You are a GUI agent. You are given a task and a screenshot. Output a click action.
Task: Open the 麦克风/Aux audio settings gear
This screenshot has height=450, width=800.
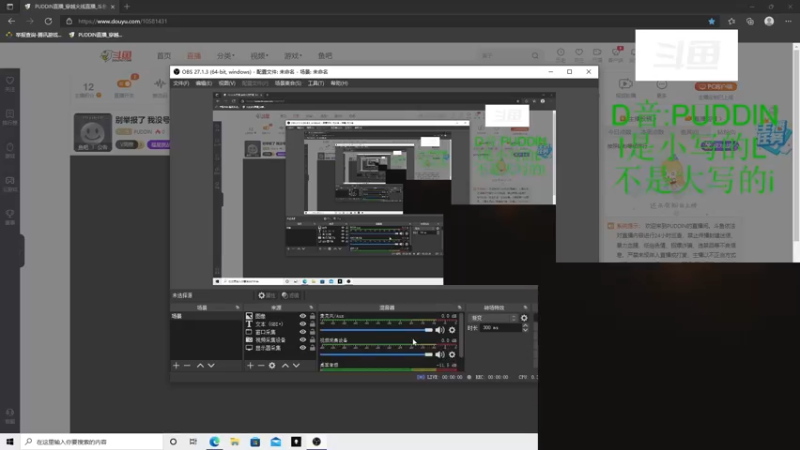[x=452, y=330]
